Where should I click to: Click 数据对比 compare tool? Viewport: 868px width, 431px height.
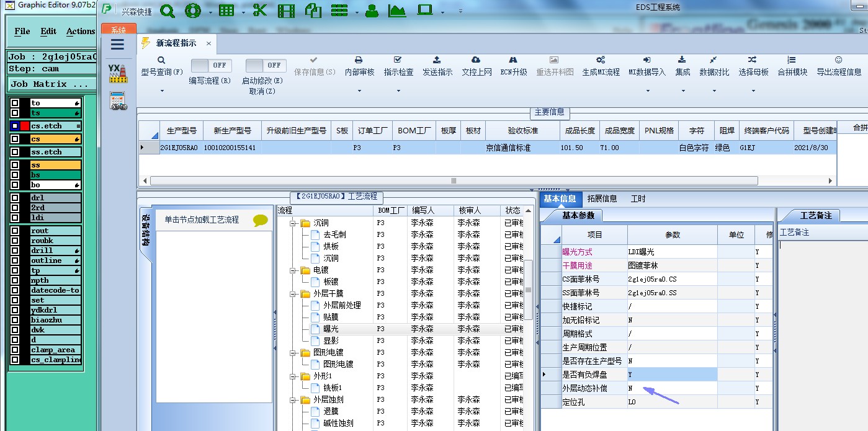[715, 66]
